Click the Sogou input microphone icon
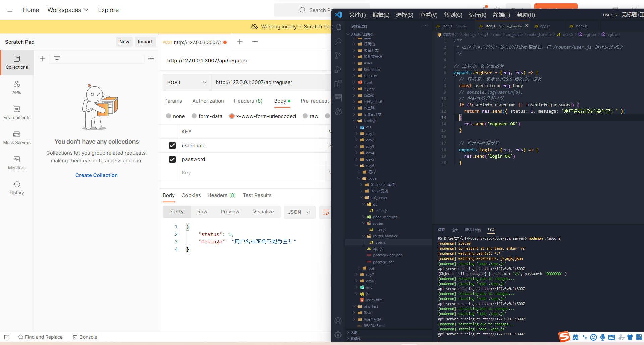 [603, 337]
